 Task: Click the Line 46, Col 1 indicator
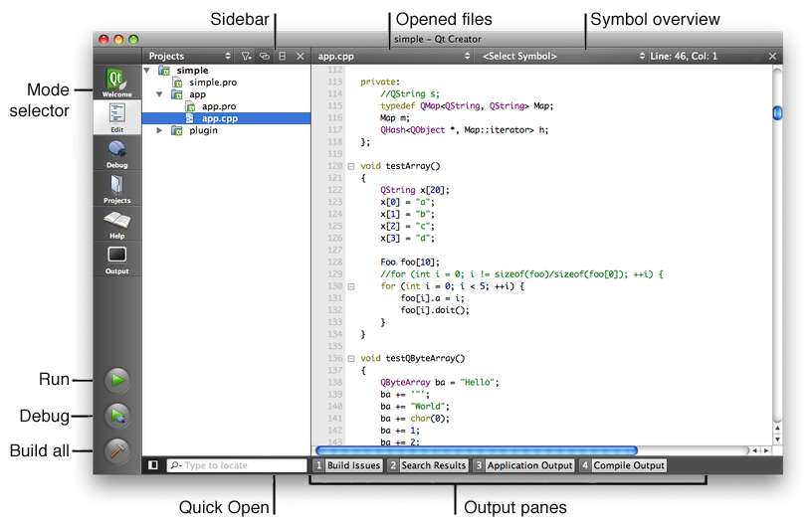coord(684,56)
